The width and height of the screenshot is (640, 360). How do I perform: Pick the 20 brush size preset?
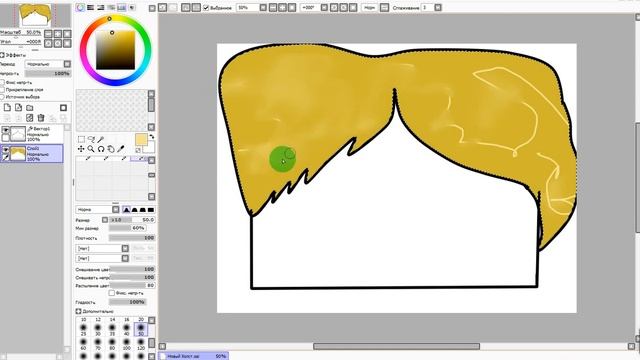click(x=141, y=320)
